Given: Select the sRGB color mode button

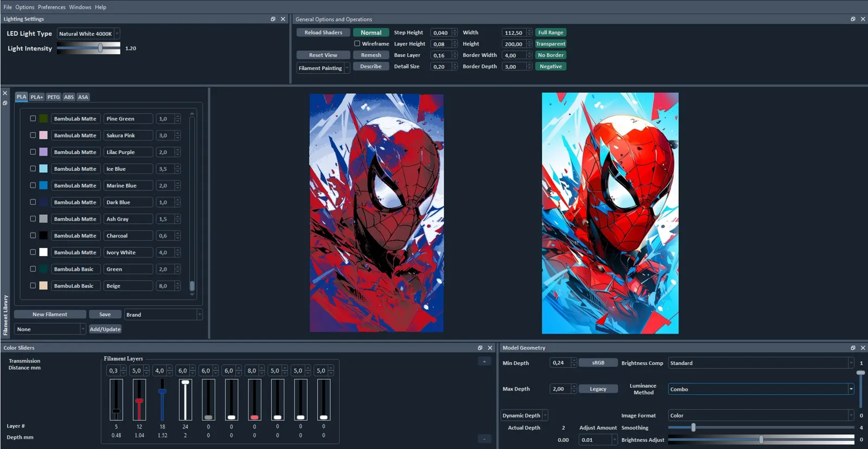Looking at the screenshot, I should (x=598, y=363).
